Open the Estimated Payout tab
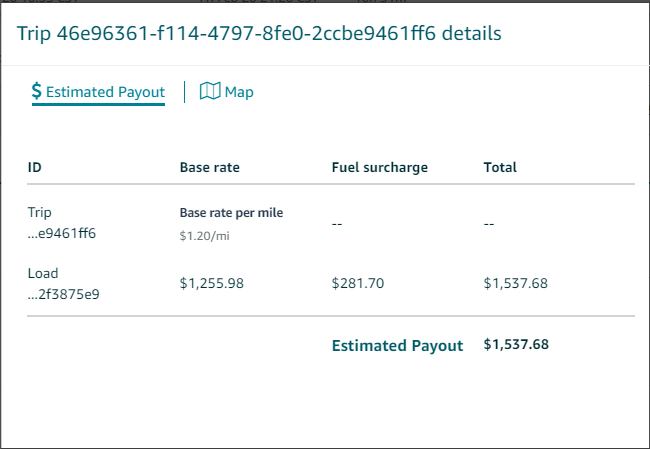650x449 pixels. coord(98,92)
